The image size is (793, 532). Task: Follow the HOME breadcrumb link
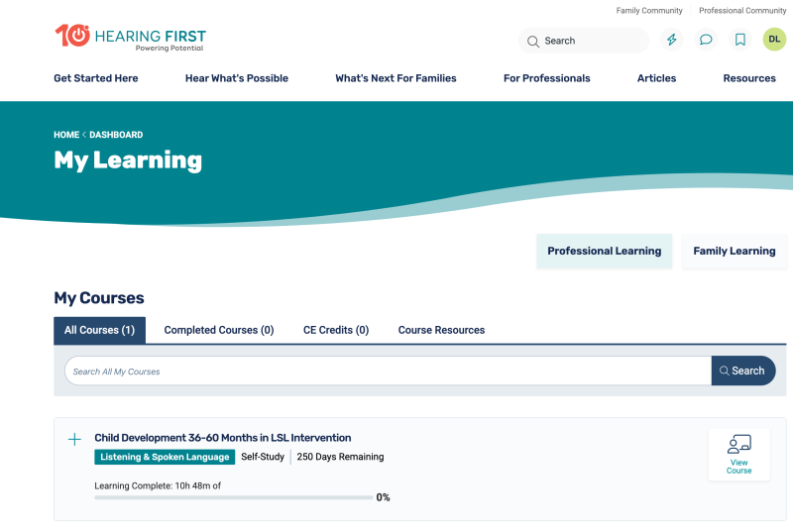click(x=66, y=135)
